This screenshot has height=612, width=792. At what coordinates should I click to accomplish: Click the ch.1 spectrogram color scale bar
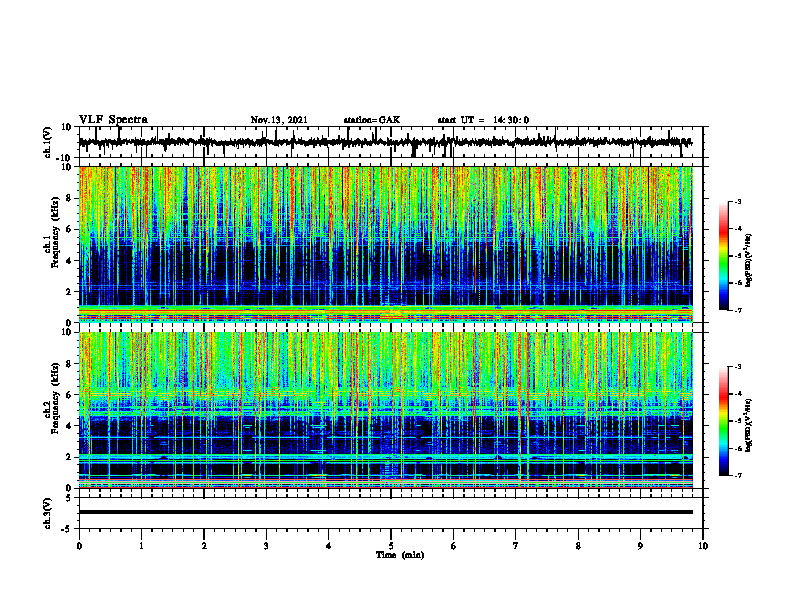[x=724, y=256]
